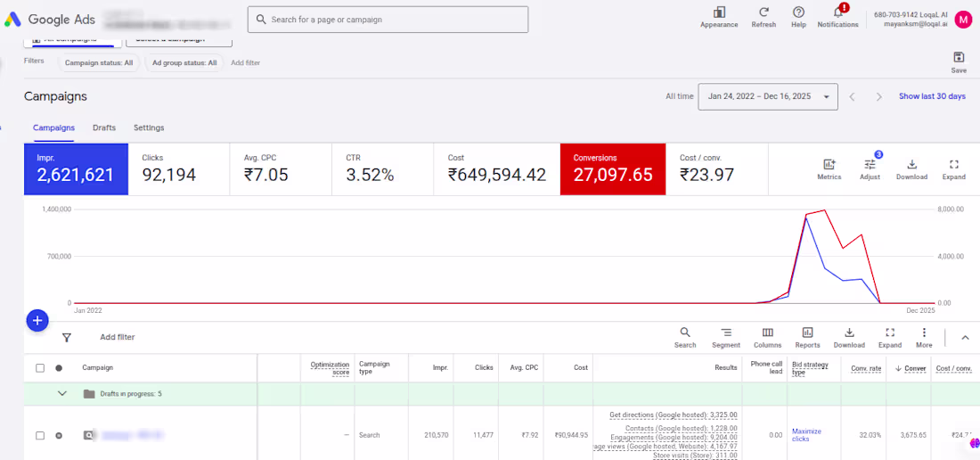
Task: Switch to the Drafts tab
Action: (104, 127)
